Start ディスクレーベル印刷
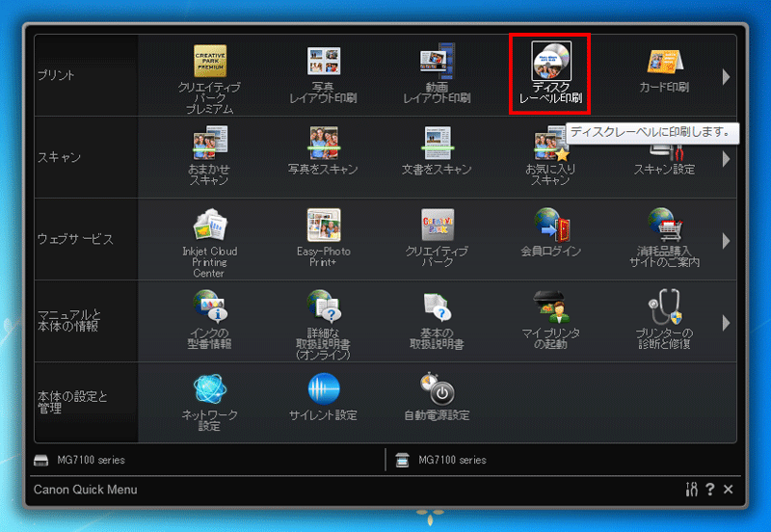This screenshot has height=532, width=771. pyautogui.click(x=550, y=74)
